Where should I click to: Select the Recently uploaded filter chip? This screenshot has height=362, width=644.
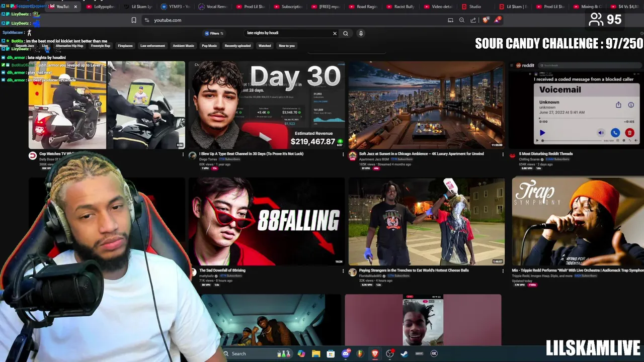(237, 46)
